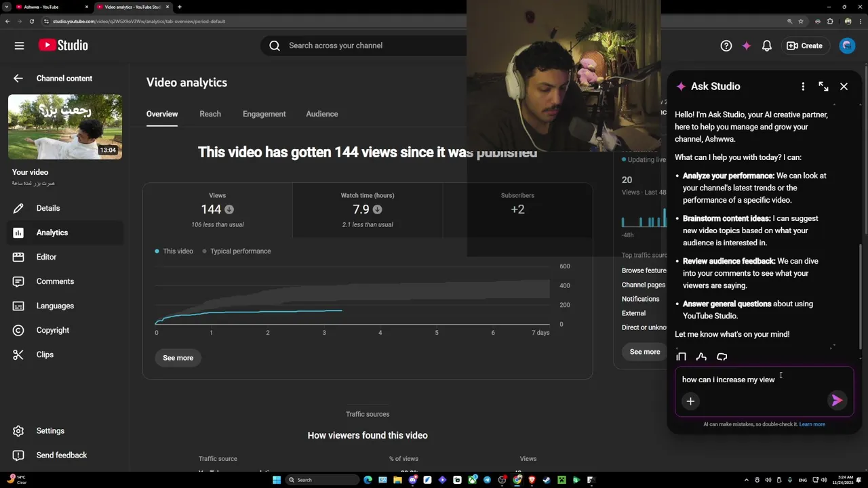Open the Windows Start menu
The image size is (868, 488).
pyautogui.click(x=277, y=480)
